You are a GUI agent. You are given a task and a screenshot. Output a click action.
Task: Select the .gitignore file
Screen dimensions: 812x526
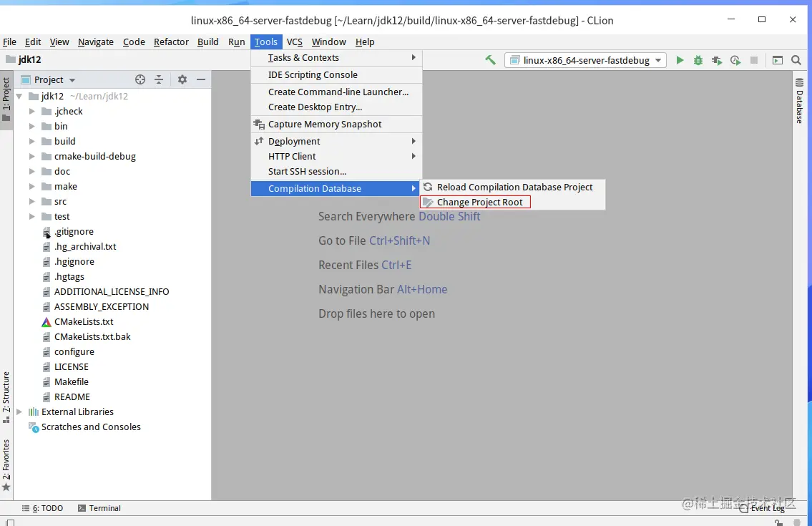pos(74,232)
